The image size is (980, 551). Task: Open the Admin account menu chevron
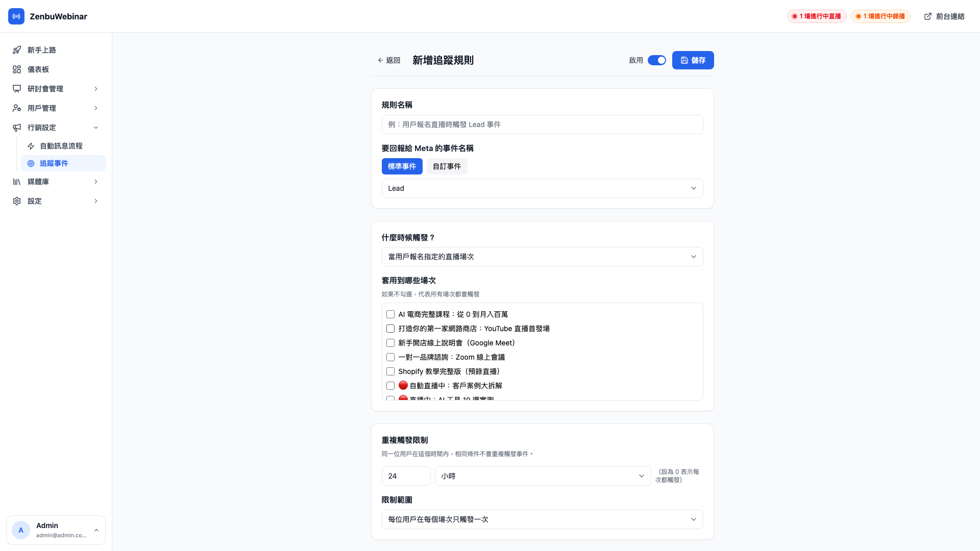point(96,530)
